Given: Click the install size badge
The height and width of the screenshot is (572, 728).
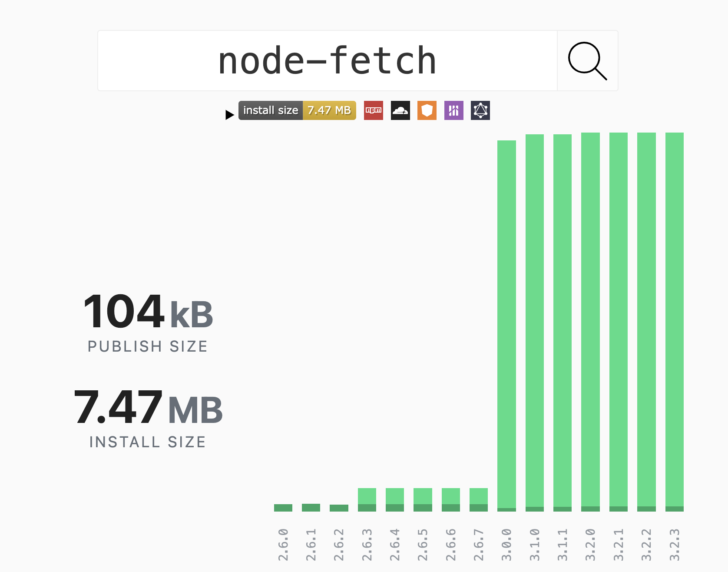Looking at the screenshot, I should (x=270, y=110).
